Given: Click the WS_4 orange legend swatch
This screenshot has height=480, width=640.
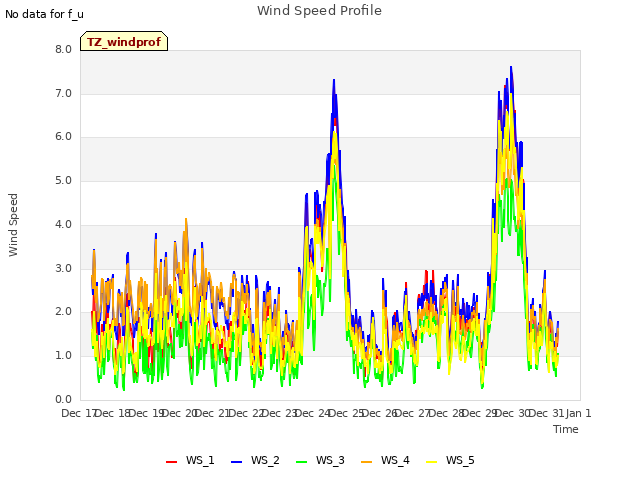Looking at the screenshot, I should tap(367, 461).
